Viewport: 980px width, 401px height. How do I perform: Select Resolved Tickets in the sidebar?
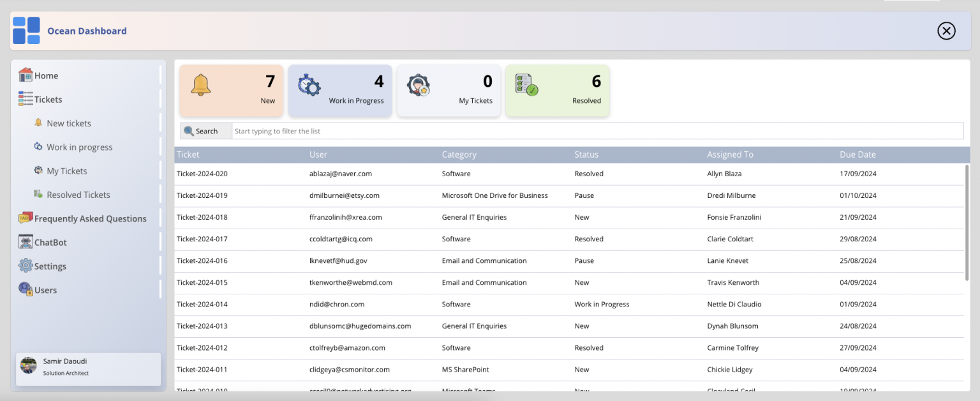click(79, 194)
